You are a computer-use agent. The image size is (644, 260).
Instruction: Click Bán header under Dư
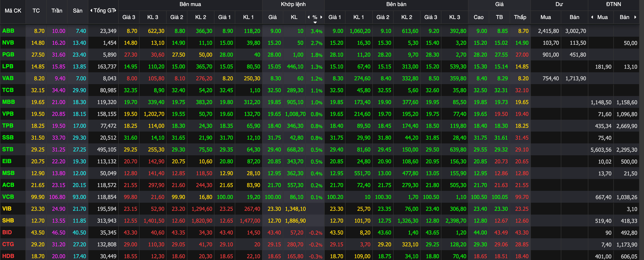click(x=574, y=17)
